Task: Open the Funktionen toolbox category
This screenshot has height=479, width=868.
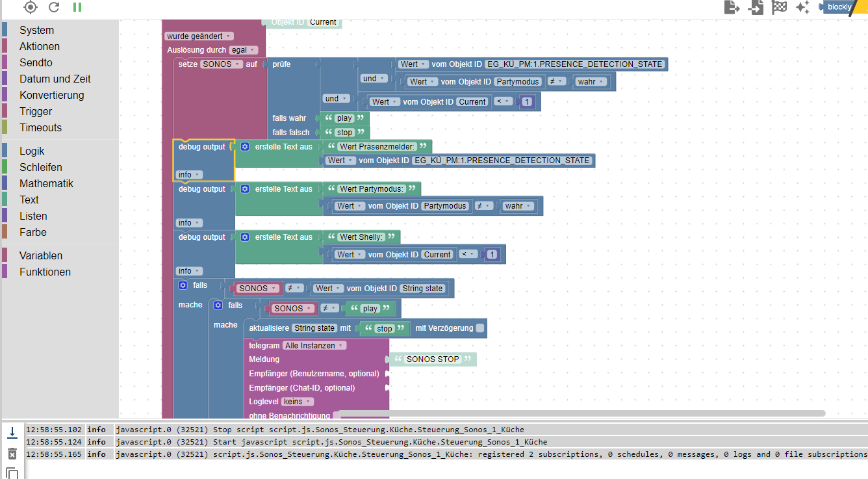Action: click(x=45, y=272)
